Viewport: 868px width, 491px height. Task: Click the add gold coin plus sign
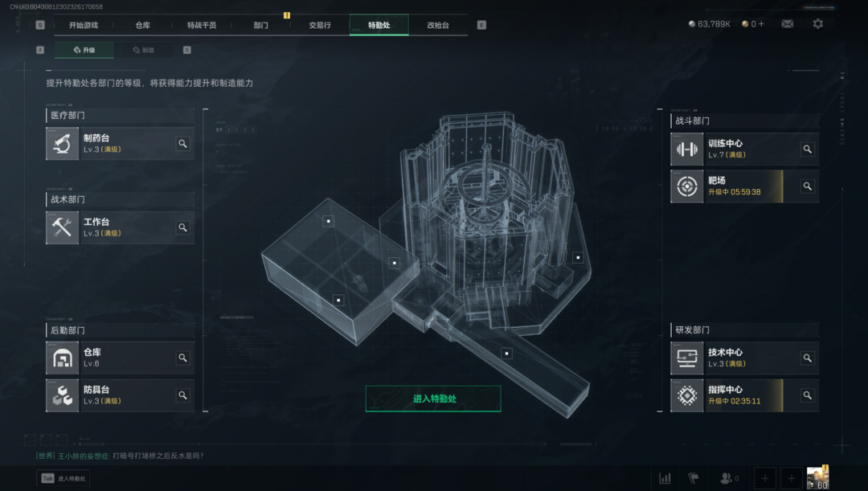pyautogui.click(x=761, y=24)
